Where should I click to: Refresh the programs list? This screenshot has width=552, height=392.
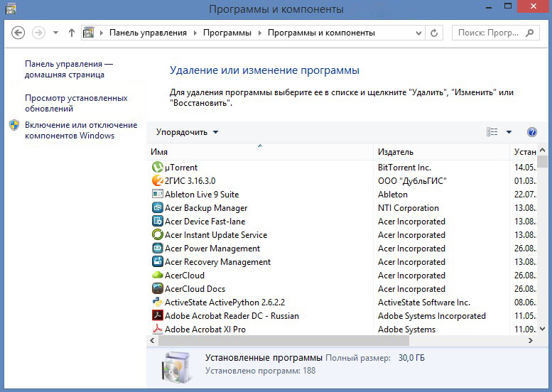coord(434,33)
